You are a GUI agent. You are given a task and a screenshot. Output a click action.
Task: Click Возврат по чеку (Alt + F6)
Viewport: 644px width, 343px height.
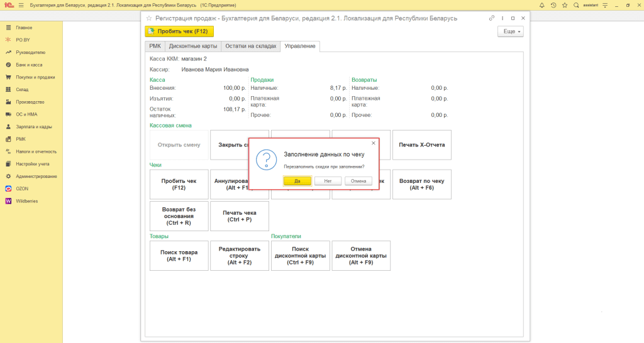422,185
